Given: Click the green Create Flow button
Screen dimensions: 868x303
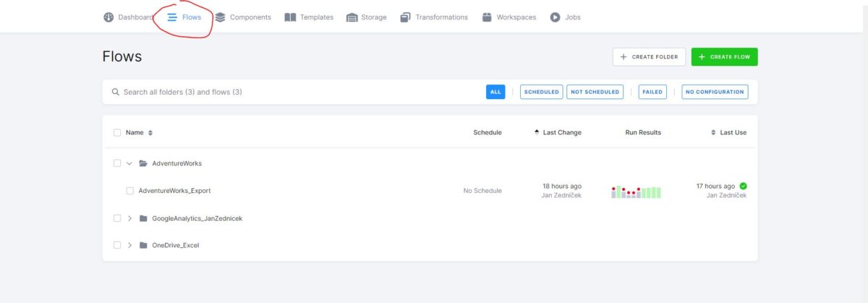Looking at the screenshot, I should click(724, 56).
